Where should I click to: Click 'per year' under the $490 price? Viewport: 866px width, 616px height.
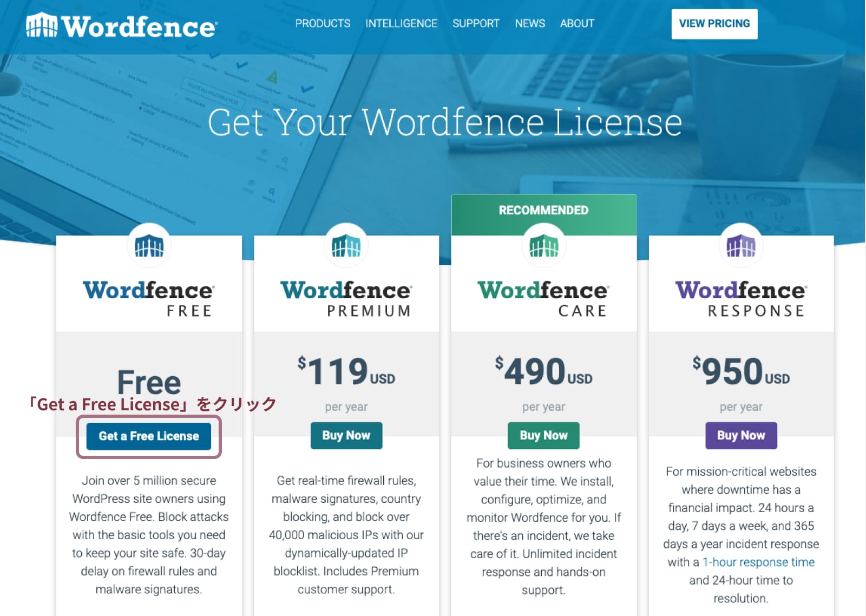[x=543, y=407]
